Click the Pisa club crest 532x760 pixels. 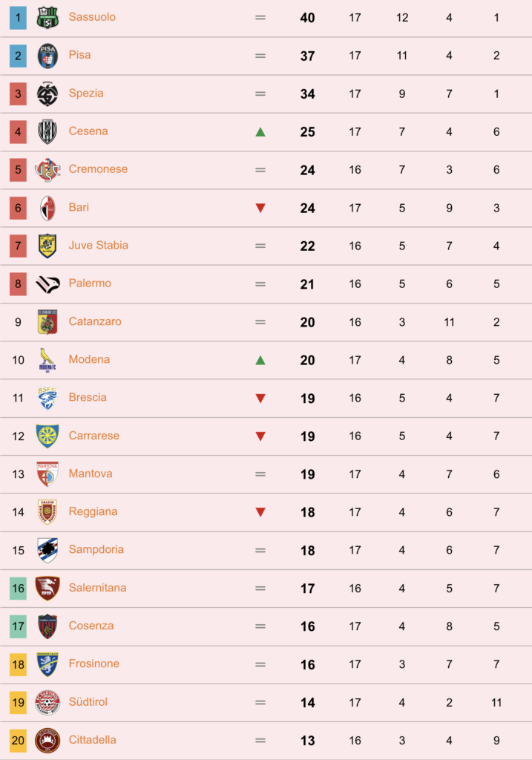click(47, 55)
